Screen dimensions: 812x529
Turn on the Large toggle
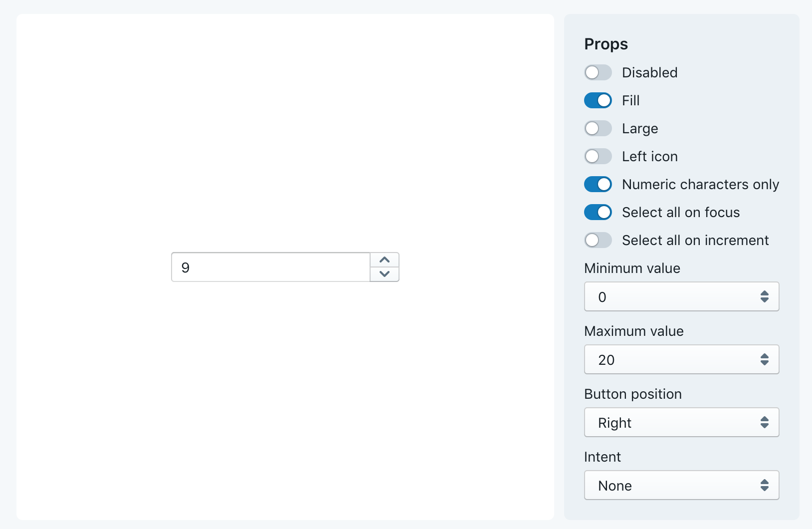[x=598, y=128]
